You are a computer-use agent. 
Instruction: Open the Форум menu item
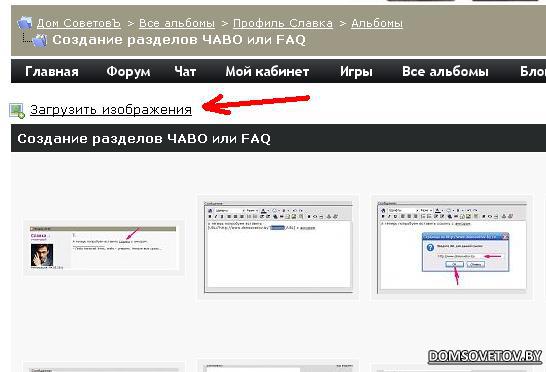coord(128,71)
